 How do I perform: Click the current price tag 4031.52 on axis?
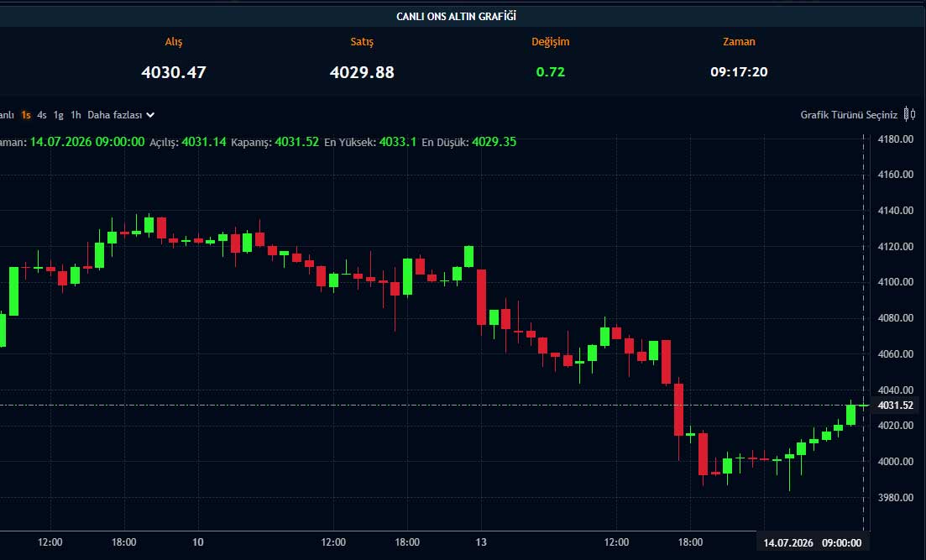tap(895, 406)
